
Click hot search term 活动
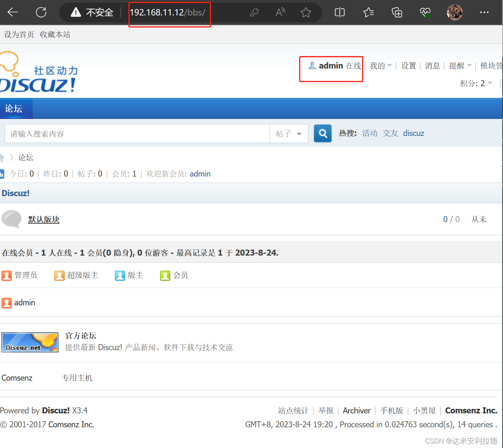(370, 133)
